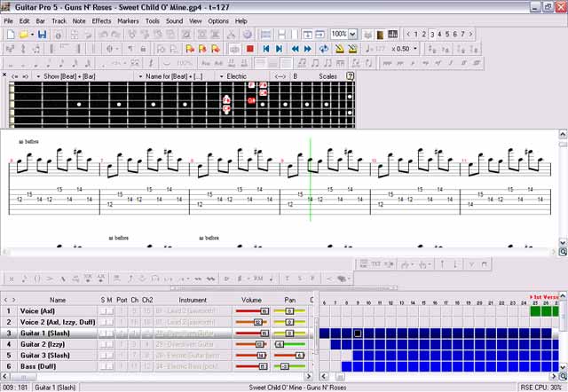Click the New file icon

[x=11, y=34]
